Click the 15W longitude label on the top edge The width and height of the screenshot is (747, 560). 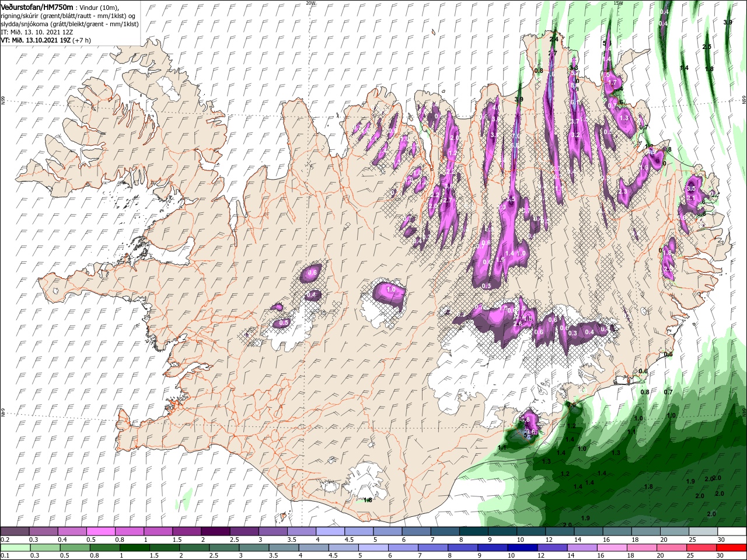pyautogui.click(x=618, y=3)
